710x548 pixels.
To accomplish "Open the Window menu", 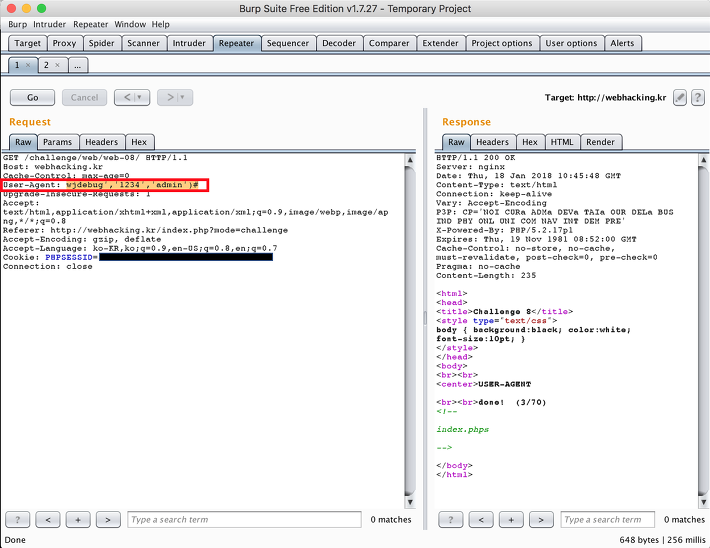I will point(130,24).
